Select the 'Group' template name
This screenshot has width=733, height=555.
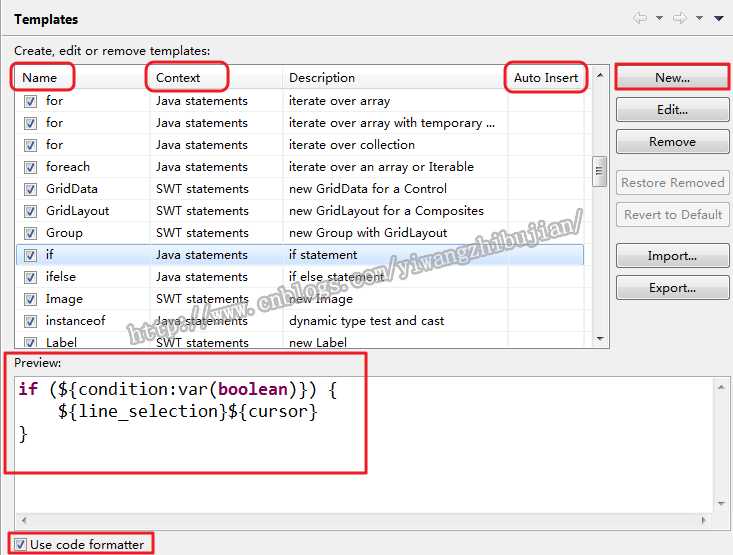pyautogui.click(x=64, y=233)
